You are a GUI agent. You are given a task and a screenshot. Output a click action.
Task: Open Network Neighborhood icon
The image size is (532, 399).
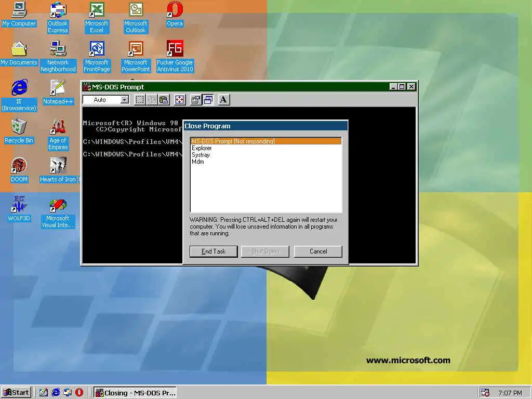click(58, 56)
